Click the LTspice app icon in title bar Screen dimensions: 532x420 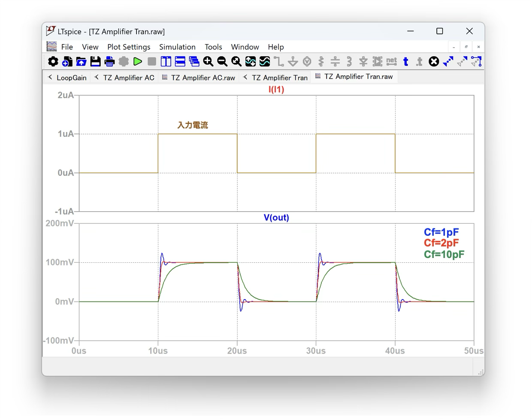pos(51,31)
